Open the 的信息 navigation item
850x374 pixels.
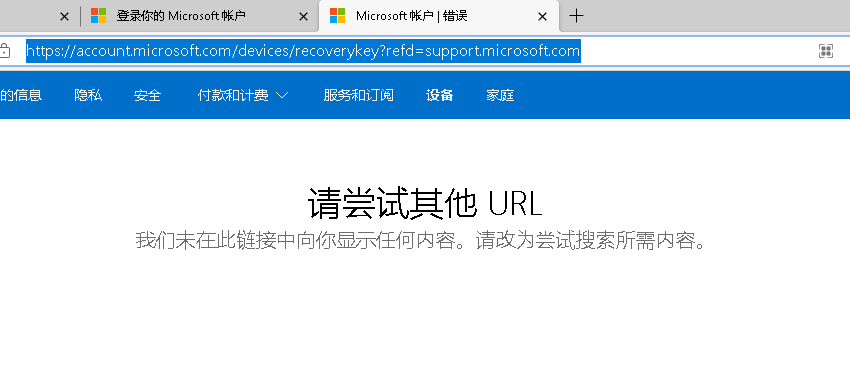pos(21,95)
